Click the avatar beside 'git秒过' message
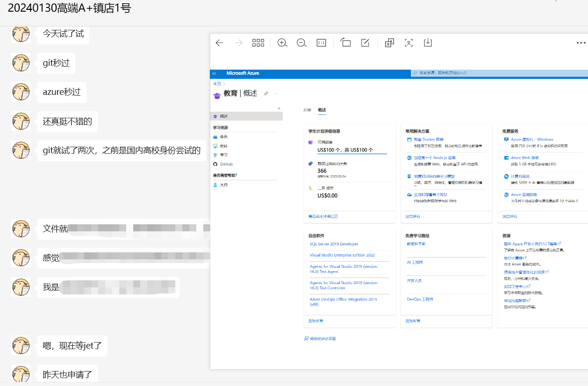Image resolution: width=588 pixels, height=386 pixels. tap(21, 63)
